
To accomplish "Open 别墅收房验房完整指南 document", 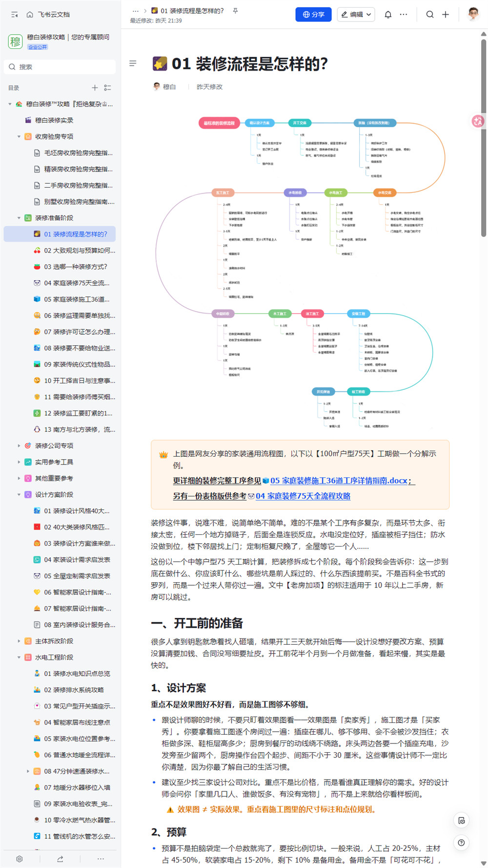I will click(60, 202).
